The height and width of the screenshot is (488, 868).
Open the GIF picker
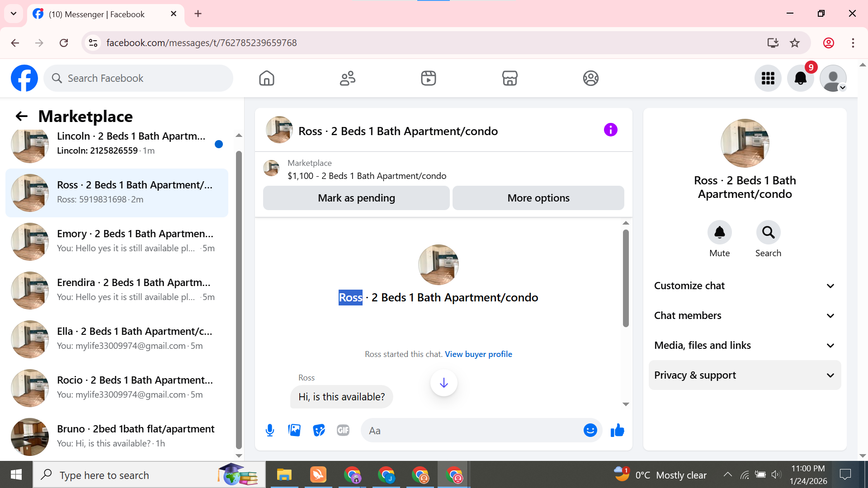click(x=343, y=430)
